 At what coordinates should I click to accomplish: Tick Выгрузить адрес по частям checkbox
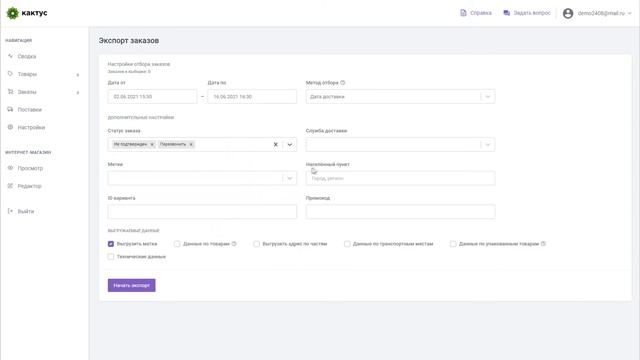click(x=256, y=244)
